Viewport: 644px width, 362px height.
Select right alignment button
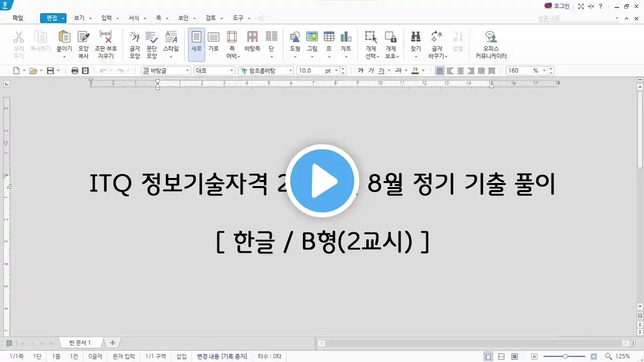pyautogui.click(x=471, y=71)
